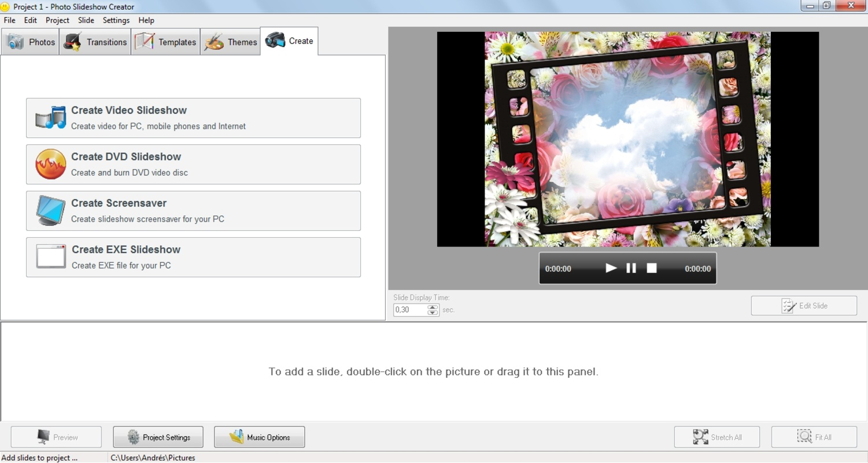Click the Create Video Slideshow film-and-music icon

pos(51,118)
